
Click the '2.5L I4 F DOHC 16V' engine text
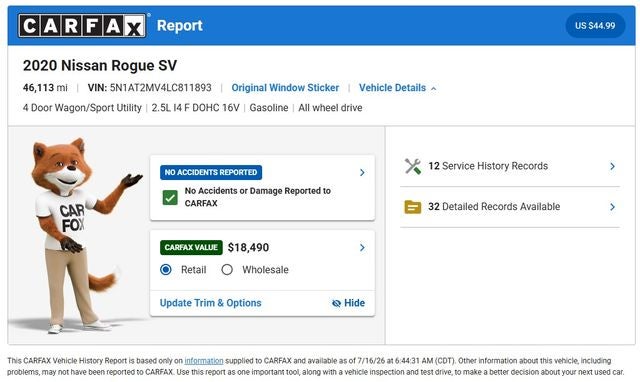196,108
